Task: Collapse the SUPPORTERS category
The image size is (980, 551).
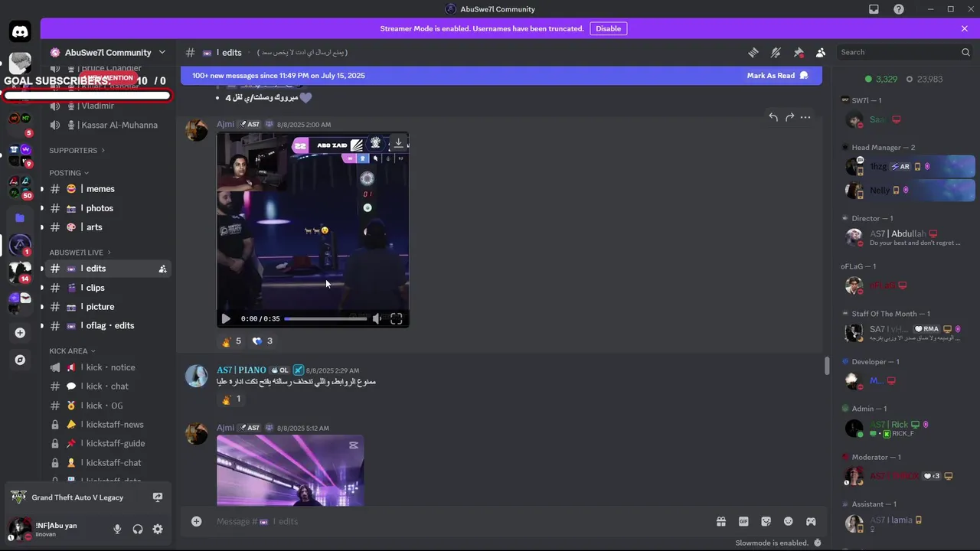Action: tap(77, 150)
